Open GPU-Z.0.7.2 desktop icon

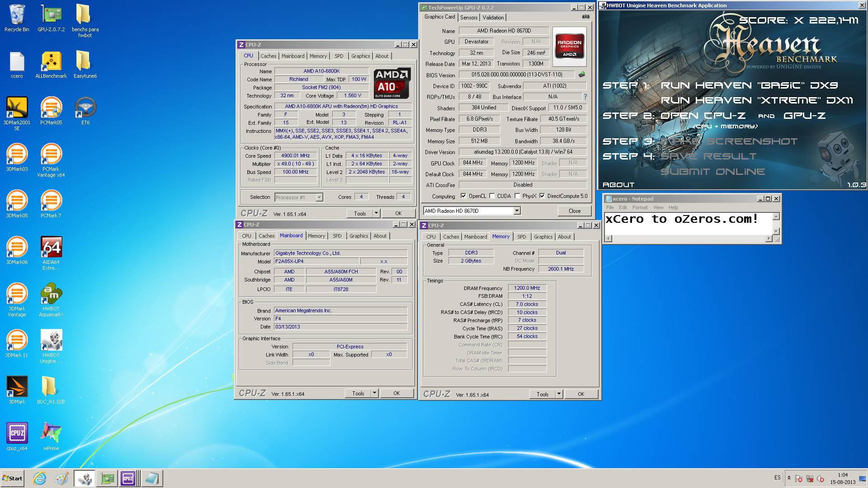51,18
